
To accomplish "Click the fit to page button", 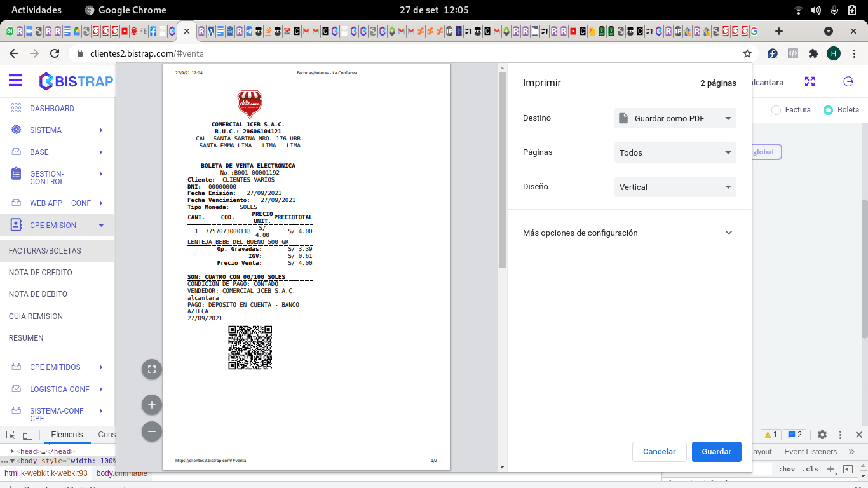I will click(151, 369).
